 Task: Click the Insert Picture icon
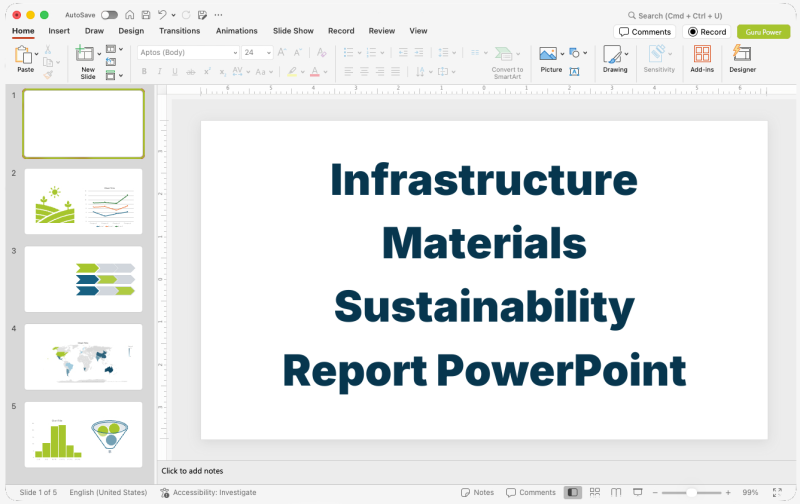coord(548,54)
